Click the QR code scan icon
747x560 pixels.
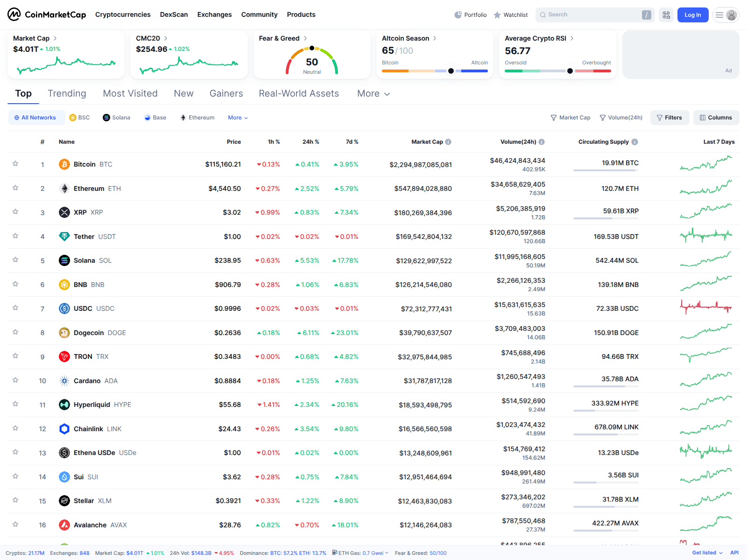666,15
